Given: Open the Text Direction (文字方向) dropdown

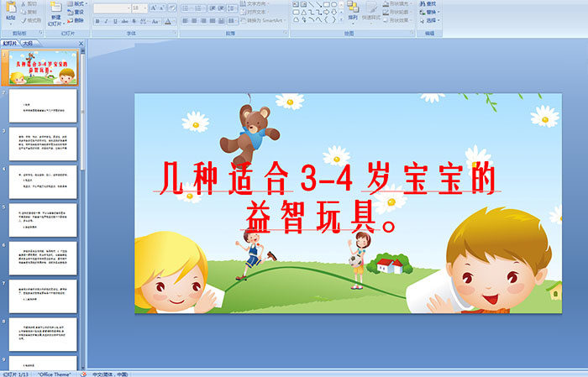Looking at the screenshot, I should point(255,3).
